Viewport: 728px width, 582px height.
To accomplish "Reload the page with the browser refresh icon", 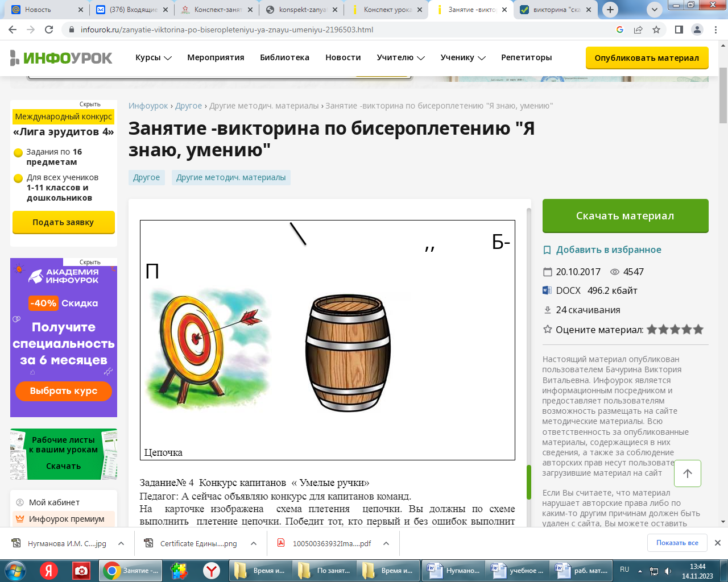I will coord(49,30).
